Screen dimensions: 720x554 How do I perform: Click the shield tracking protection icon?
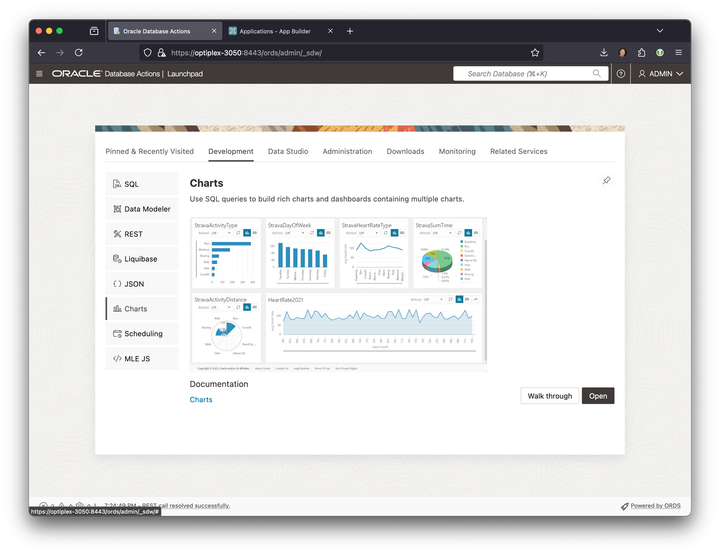click(147, 53)
